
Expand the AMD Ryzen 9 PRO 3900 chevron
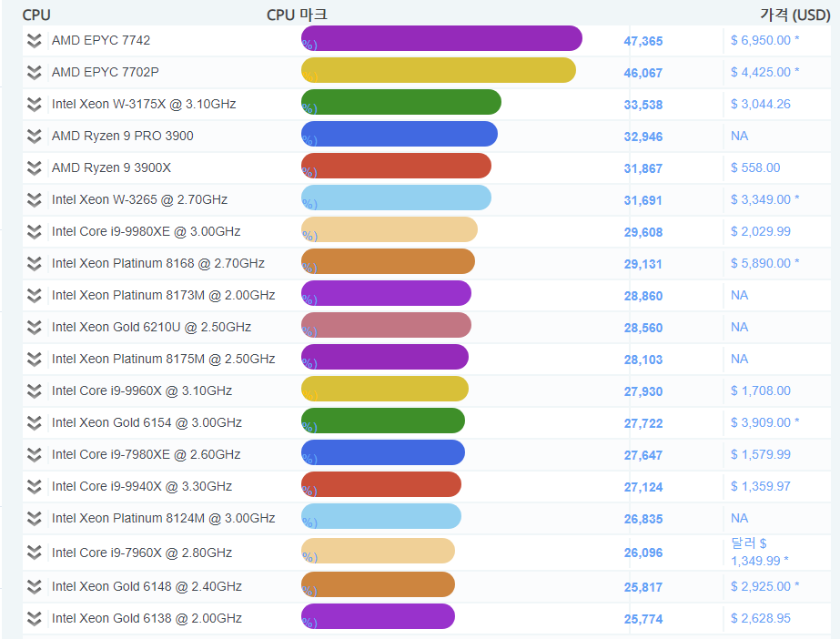[35, 136]
